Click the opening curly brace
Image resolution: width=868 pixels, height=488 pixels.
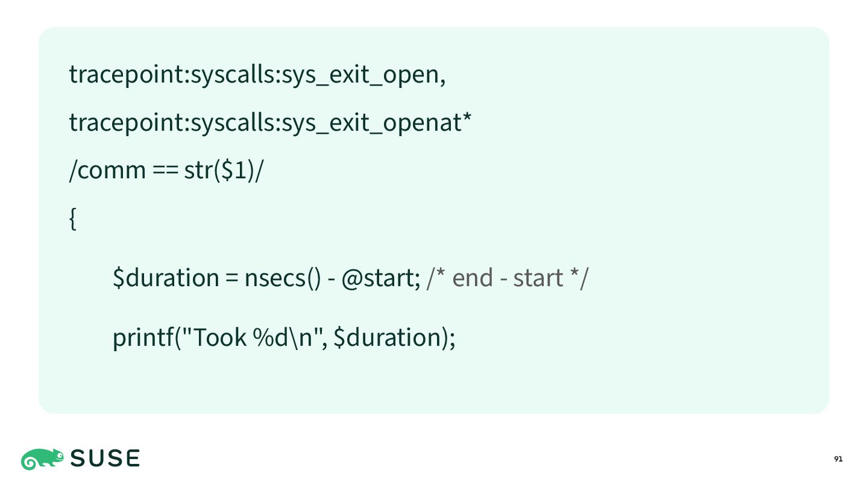coord(73,219)
